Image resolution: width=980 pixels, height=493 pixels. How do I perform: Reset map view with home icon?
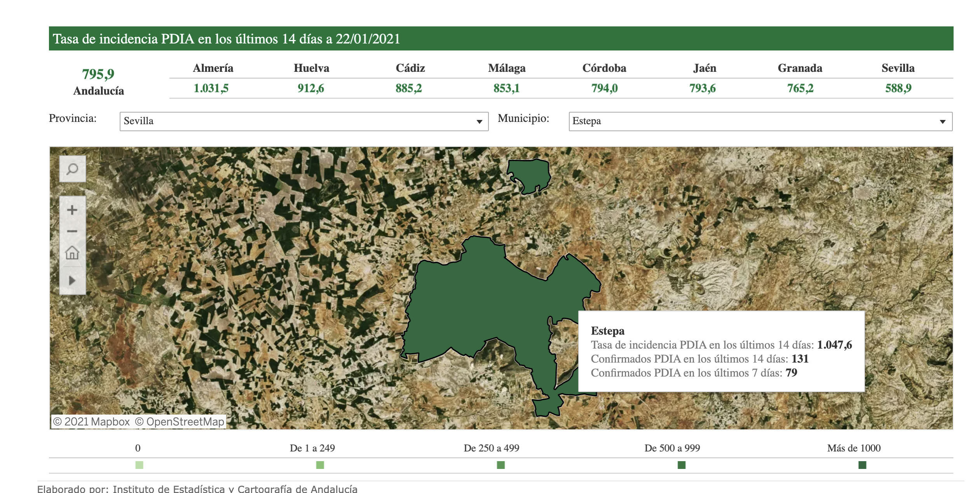coord(72,253)
